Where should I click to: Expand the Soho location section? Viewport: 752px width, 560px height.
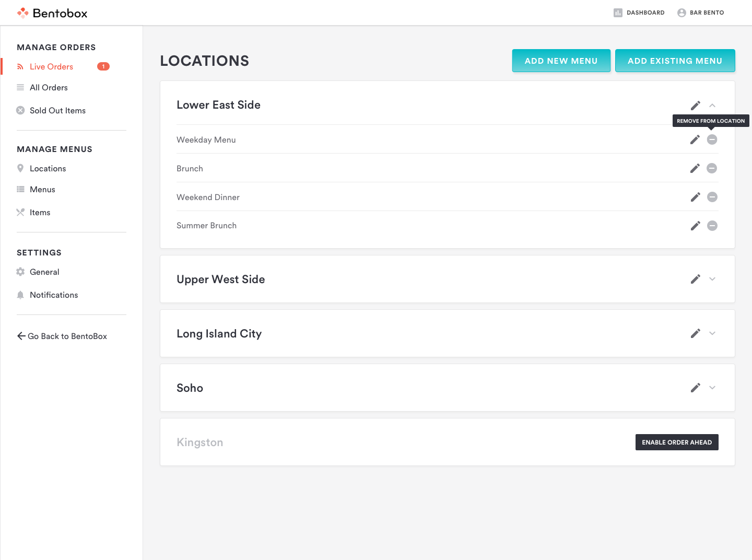(x=712, y=388)
